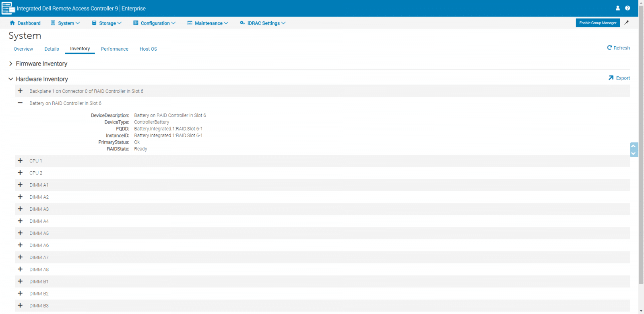The width and height of the screenshot is (644, 314).
Task: Expand the DIMM A5 row
Action: [20, 233]
